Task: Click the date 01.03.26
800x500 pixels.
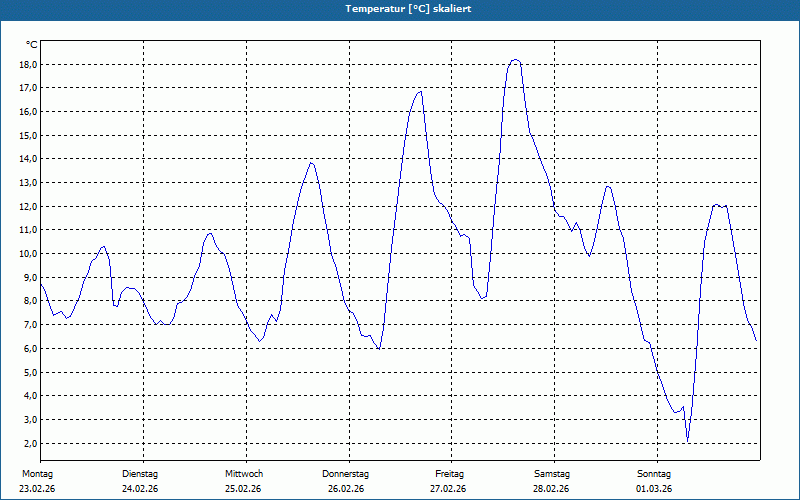Action: (x=654, y=489)
